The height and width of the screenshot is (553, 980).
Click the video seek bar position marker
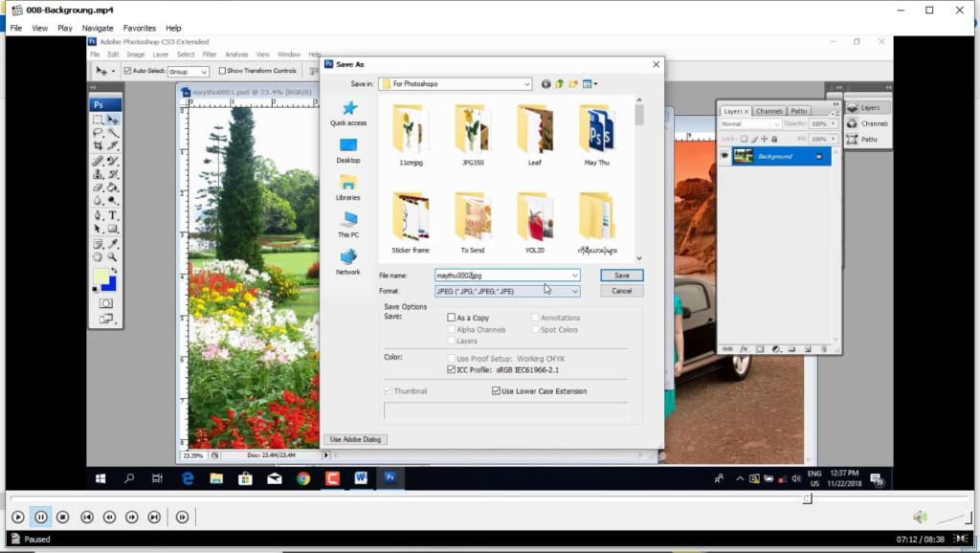808,498
